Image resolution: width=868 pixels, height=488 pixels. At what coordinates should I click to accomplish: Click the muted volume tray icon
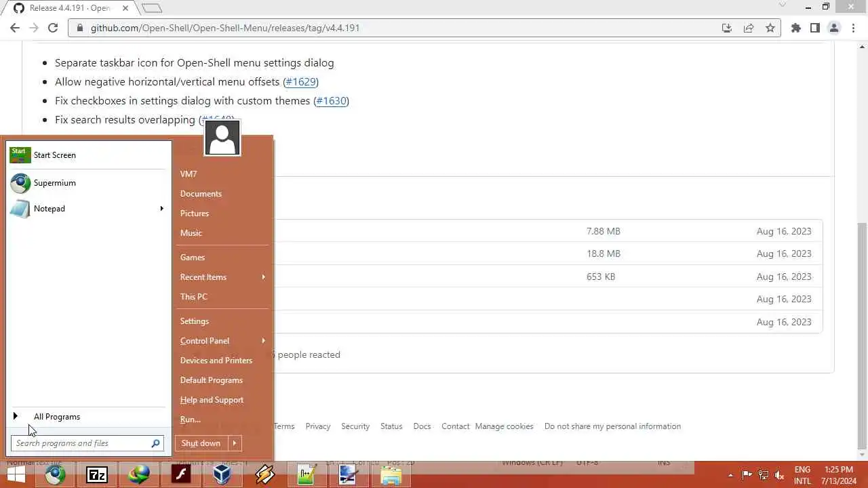click(781, 475)
